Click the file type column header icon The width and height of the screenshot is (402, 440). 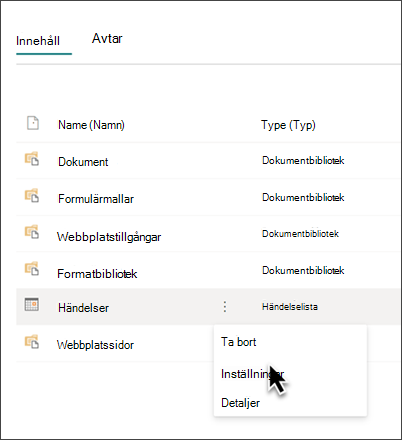[x=33, y=123]
